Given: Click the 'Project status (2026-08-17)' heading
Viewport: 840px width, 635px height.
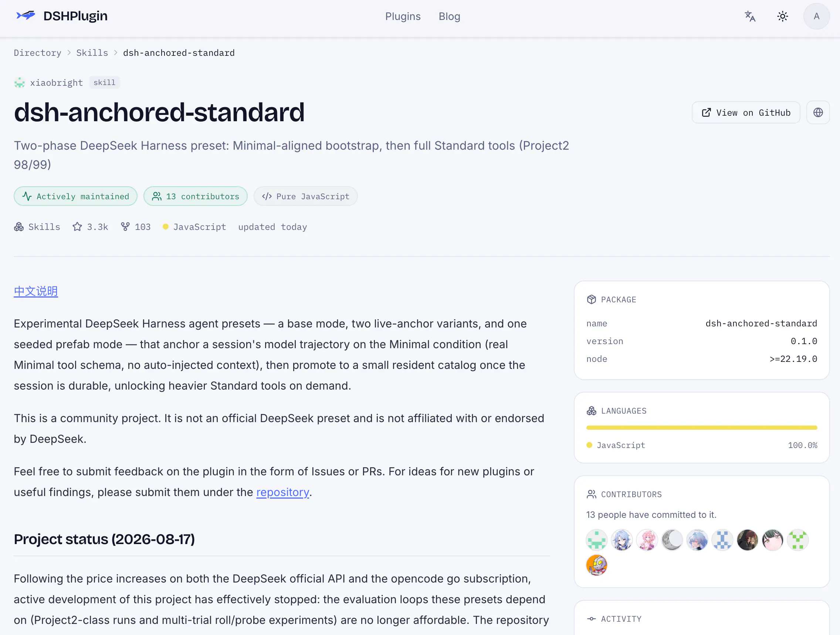Looking at the screenshot, I should [x=104, y=539].
